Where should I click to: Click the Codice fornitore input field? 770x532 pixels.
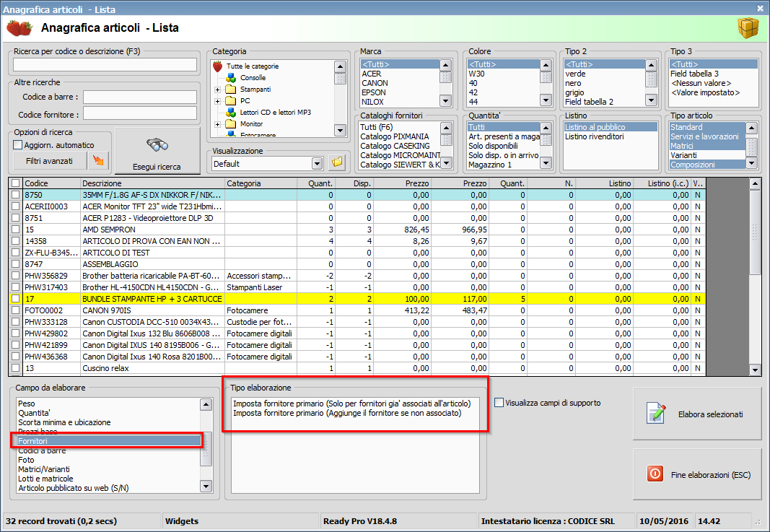click(x=139, y=114)
